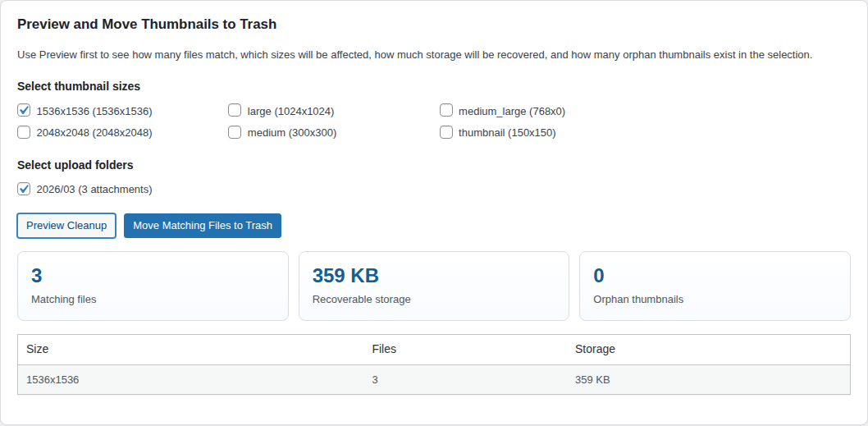Click the 'Storage' column header
Image resolution: width=868 pixels, height=426 pixels.
coord(595,349)
